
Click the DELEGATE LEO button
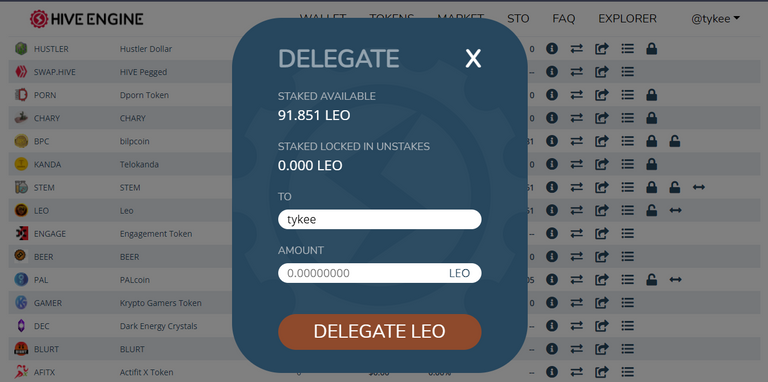(380, 332)
